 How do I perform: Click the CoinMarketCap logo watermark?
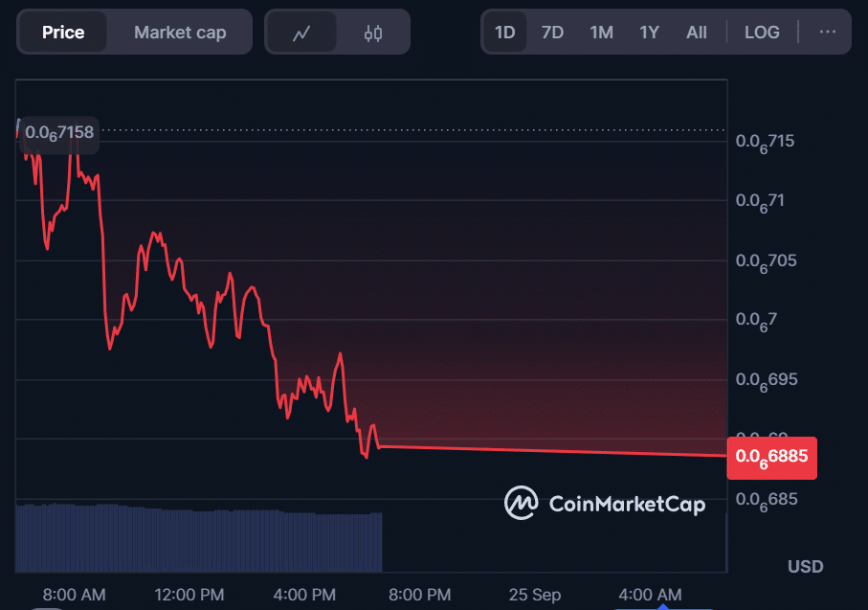(x=607, y=503)
